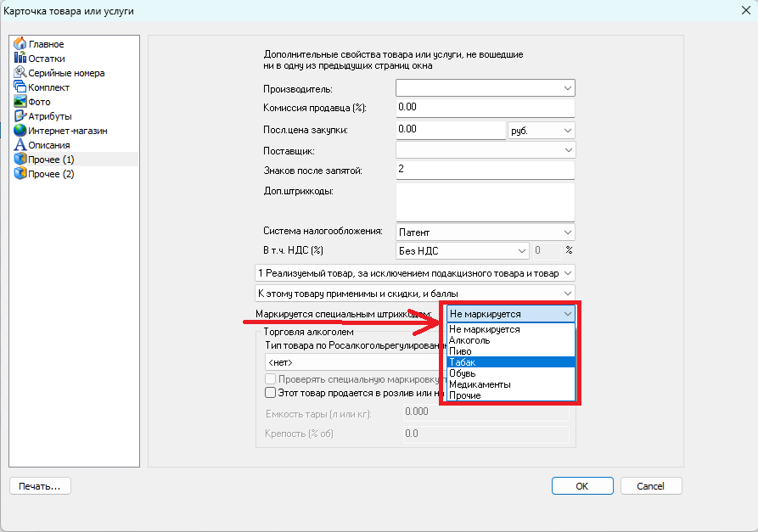The height and width of the screenshot is (532, 758).
Task: Click the Печать... button
Action: point(40,486)
